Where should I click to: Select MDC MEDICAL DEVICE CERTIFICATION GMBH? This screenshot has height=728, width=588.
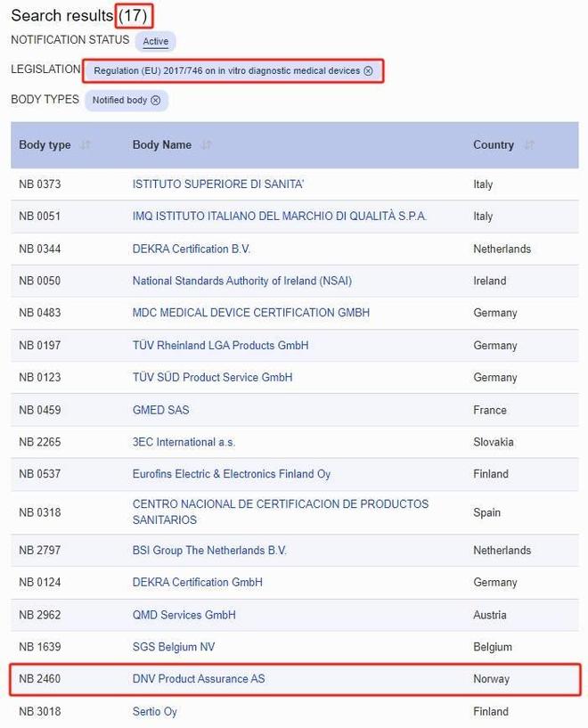[250, 313]
